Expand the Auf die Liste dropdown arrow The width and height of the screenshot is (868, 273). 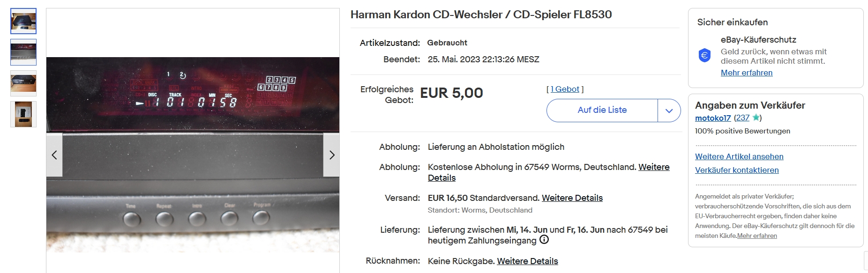669,111
